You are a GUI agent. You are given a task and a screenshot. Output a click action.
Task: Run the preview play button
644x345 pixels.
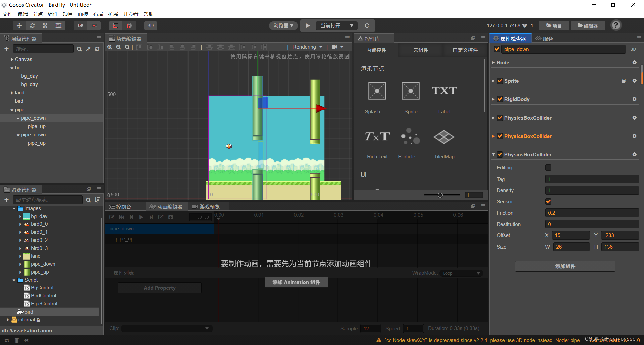308,26
